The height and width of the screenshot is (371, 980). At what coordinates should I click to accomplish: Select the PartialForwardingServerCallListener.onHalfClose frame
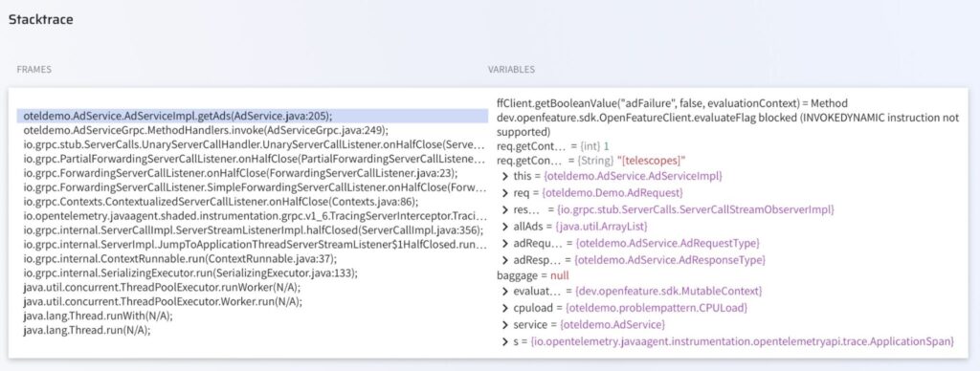click(253, 159)
